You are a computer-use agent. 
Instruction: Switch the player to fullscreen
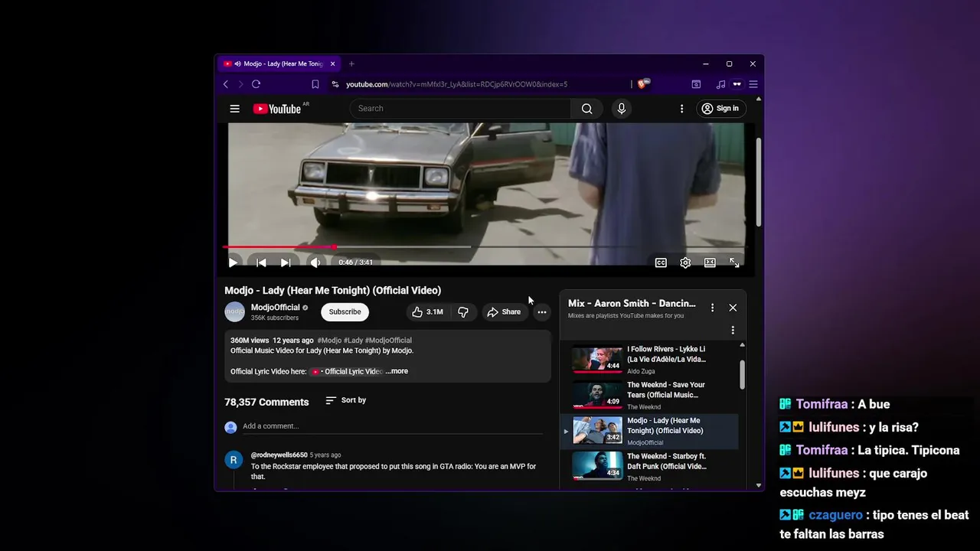734,262
